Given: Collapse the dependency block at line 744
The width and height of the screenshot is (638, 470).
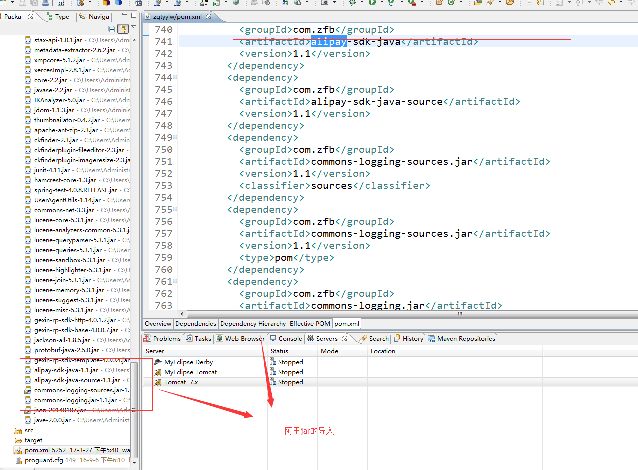Looking at the screenshot, I should pos(177,76).
